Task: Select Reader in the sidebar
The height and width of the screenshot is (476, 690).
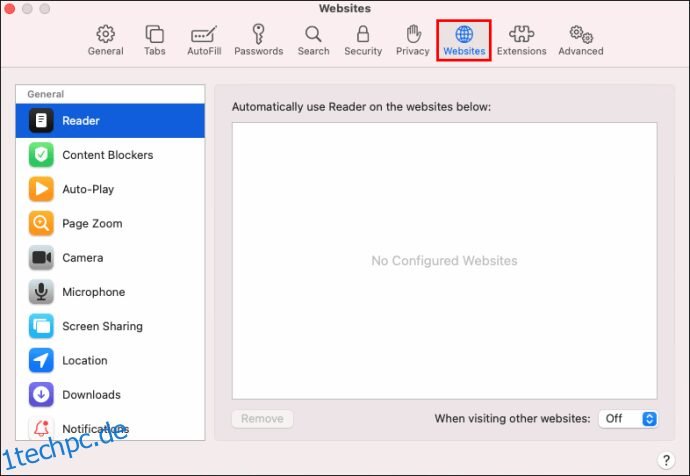Action: click(x=110, y=121)
